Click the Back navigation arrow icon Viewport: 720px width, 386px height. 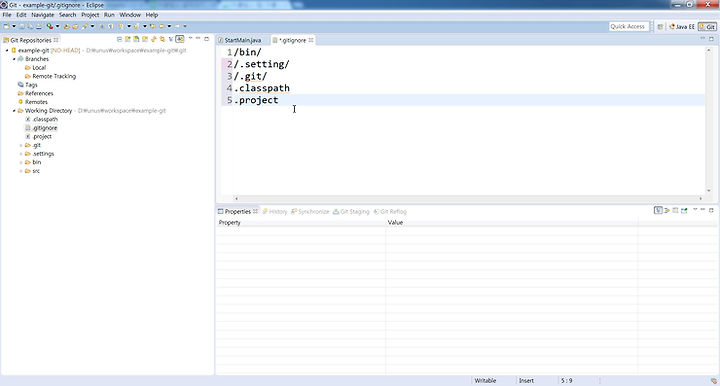coord(162,26)
